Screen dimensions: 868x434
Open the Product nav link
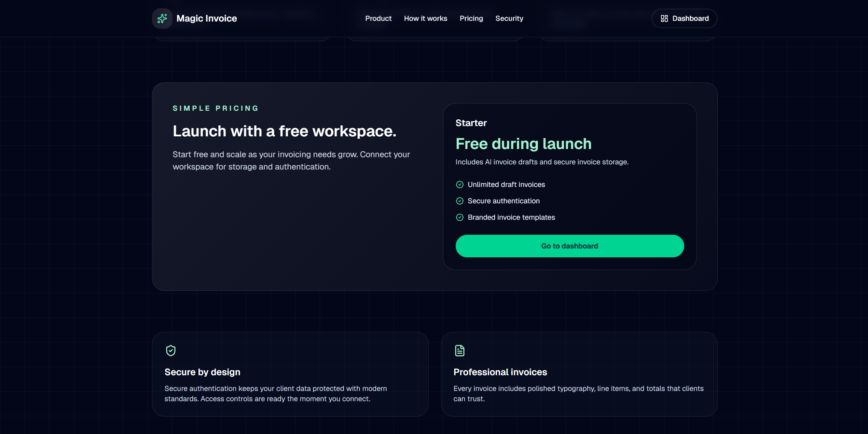(378, 18)
